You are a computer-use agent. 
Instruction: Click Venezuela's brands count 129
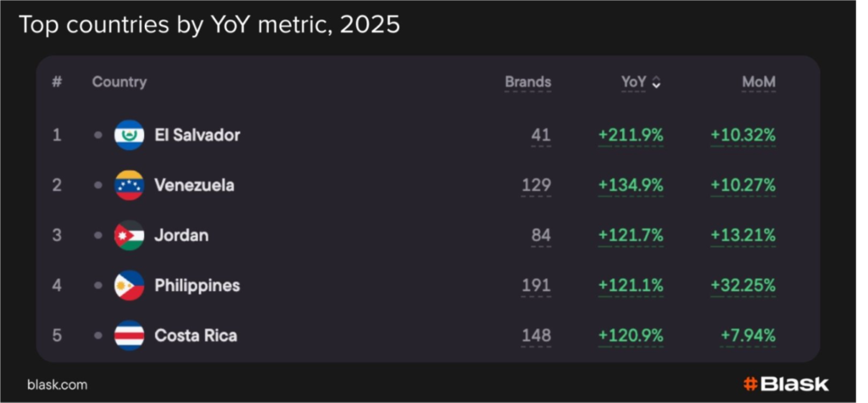(x=536, y=185)
